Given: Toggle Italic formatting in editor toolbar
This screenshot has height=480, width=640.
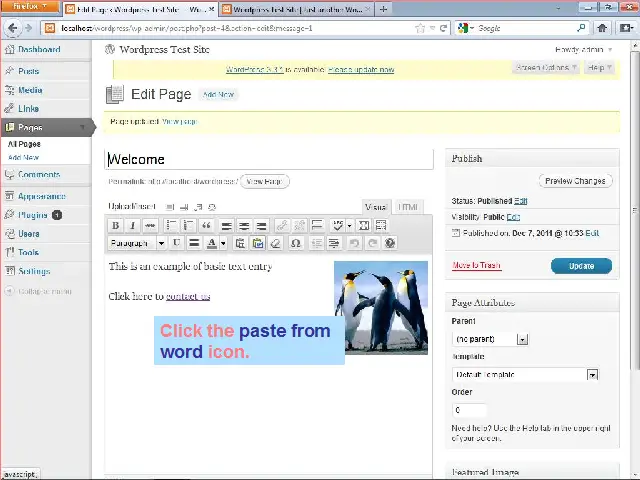Looking at the screenshot, I should pyautogui.click(x=132, y=225).
